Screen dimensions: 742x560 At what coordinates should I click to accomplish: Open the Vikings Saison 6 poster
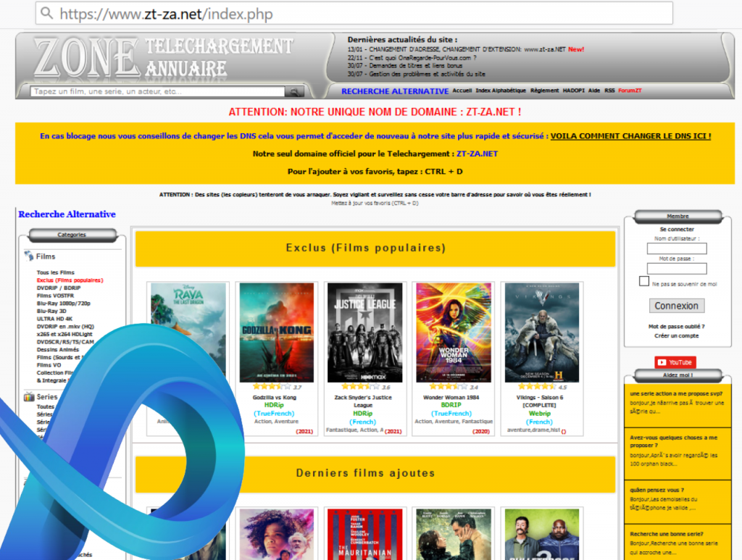[x=542, y=333]
